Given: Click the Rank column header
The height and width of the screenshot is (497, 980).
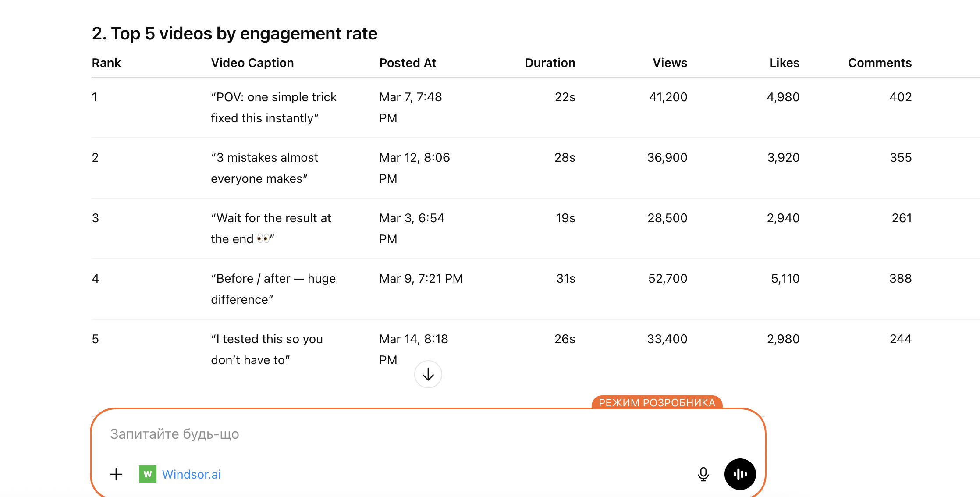Looking at the screenshot, I should [106, 63].
